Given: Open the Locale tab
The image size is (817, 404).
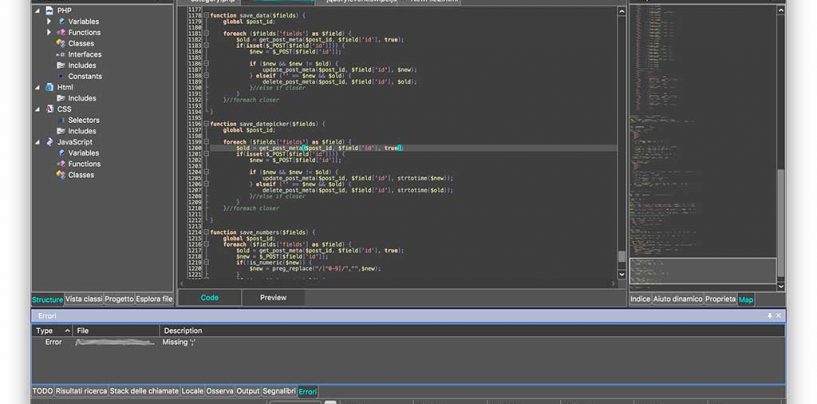Looking at the screenshot, I should pyautogui.click(x=192, y=391).
